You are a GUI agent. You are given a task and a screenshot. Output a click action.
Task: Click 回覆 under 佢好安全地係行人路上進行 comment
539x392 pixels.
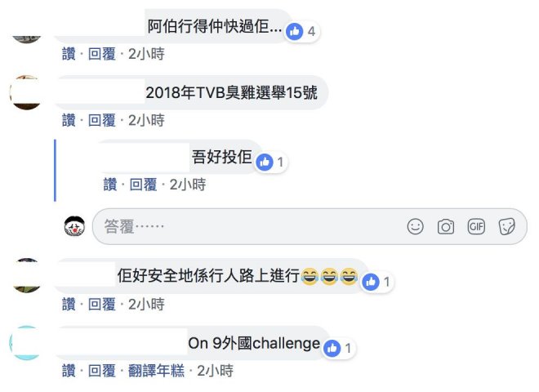point(102,305)
